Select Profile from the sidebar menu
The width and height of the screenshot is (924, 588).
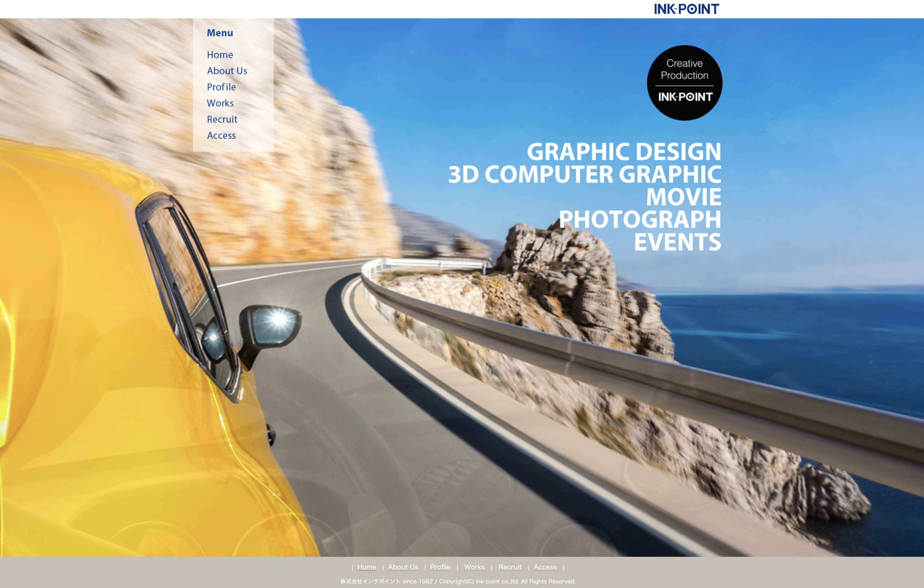click(220, 87)
